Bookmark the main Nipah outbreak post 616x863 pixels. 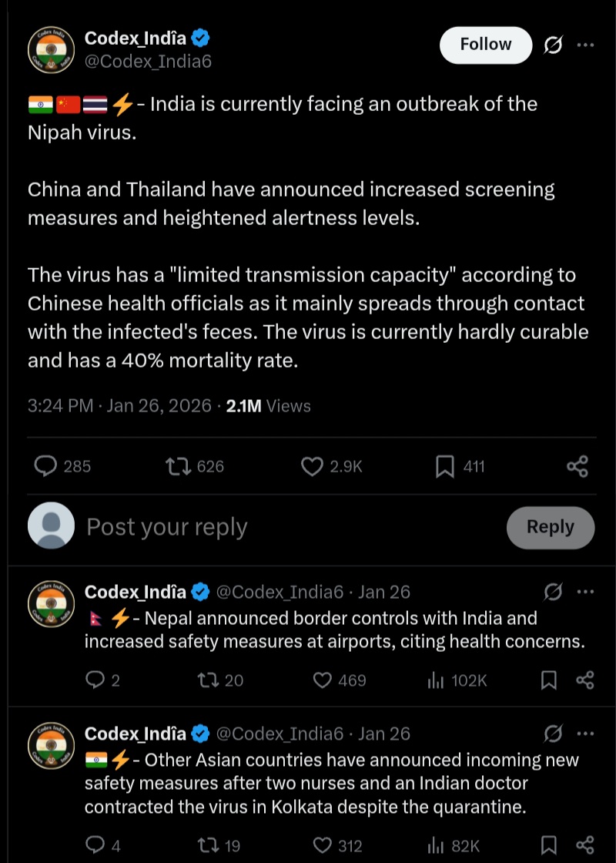445,466
